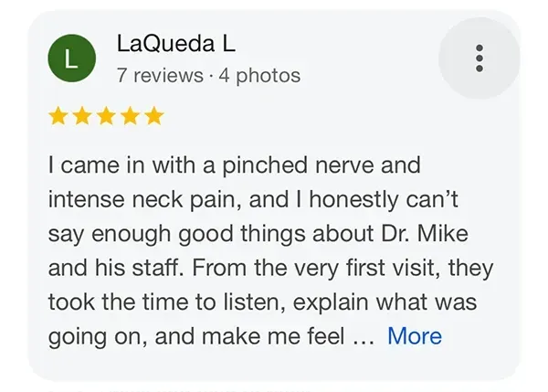Screen dimensions: 548x392
Task: Open the reviewer name LaQueda L
Action: click(x=176, y=44)
